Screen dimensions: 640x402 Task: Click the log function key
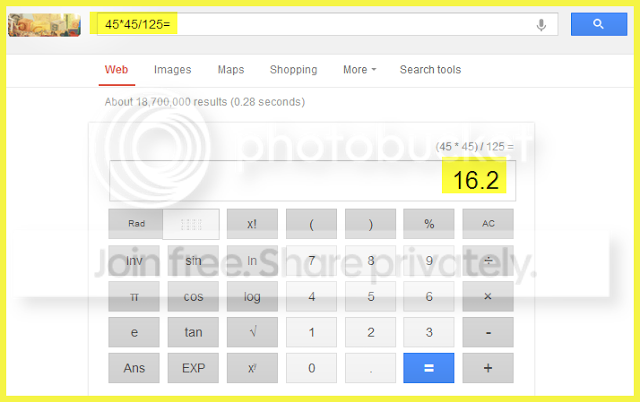[x=252, y=296]
